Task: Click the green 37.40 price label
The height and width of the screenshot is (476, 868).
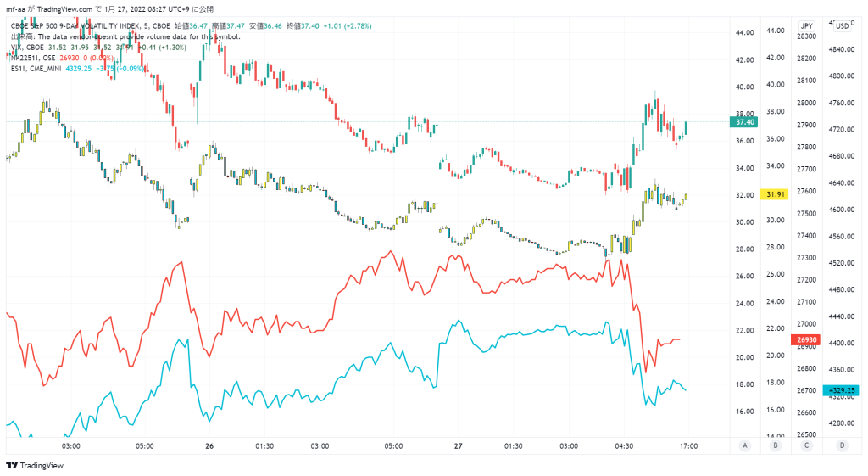Action: (743, 122)
